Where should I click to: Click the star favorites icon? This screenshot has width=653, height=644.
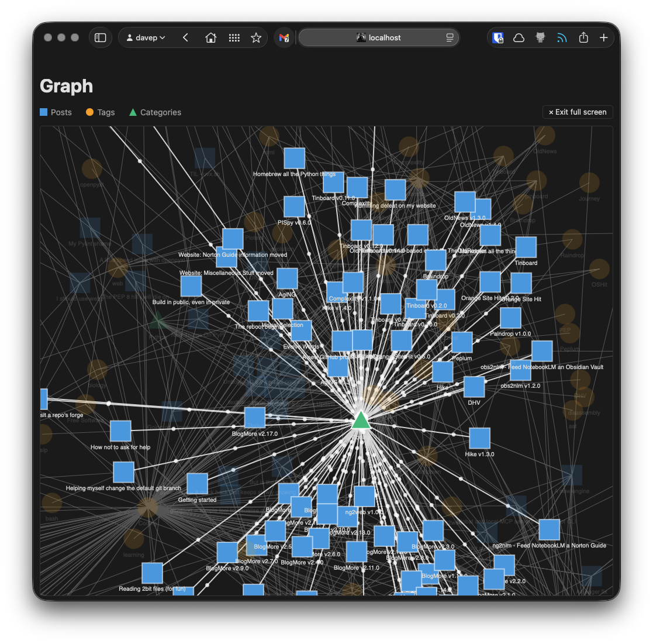(x=256, y=37)
